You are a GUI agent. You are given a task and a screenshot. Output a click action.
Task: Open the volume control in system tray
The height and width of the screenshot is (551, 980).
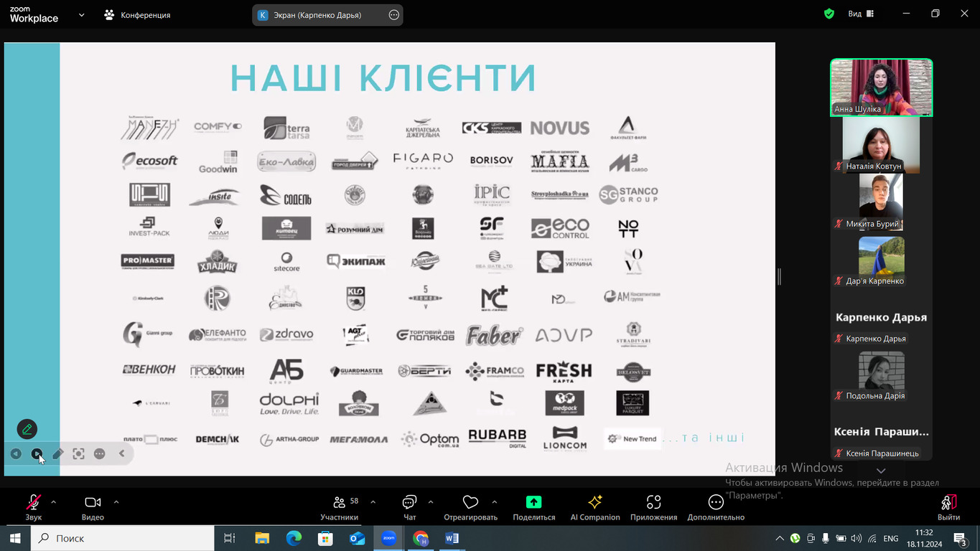click(x=857, y=538)
